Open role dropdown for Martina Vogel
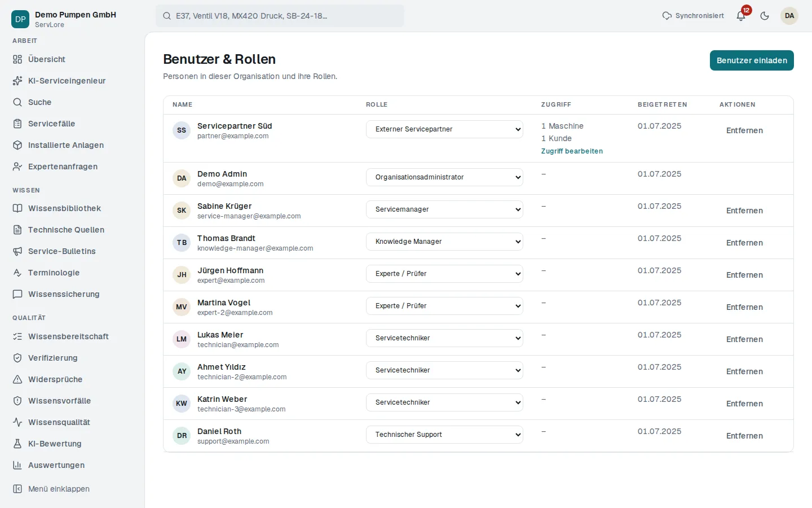812x508 pixels. (444, 306)
